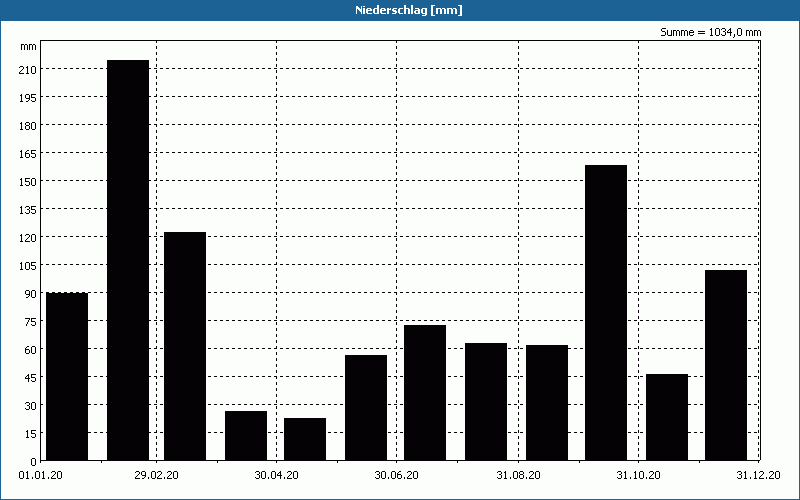Select the September bar near 62 mm
800x500 pixels.
[x=547, y=403]
